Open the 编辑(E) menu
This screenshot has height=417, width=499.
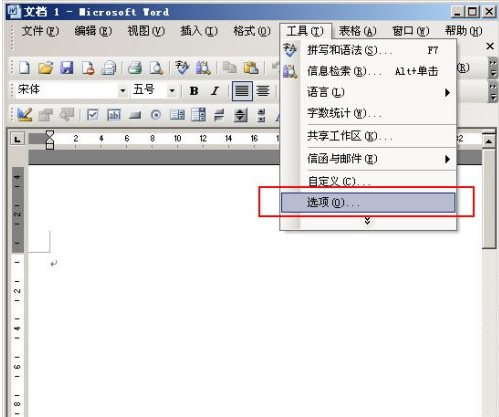93,31
